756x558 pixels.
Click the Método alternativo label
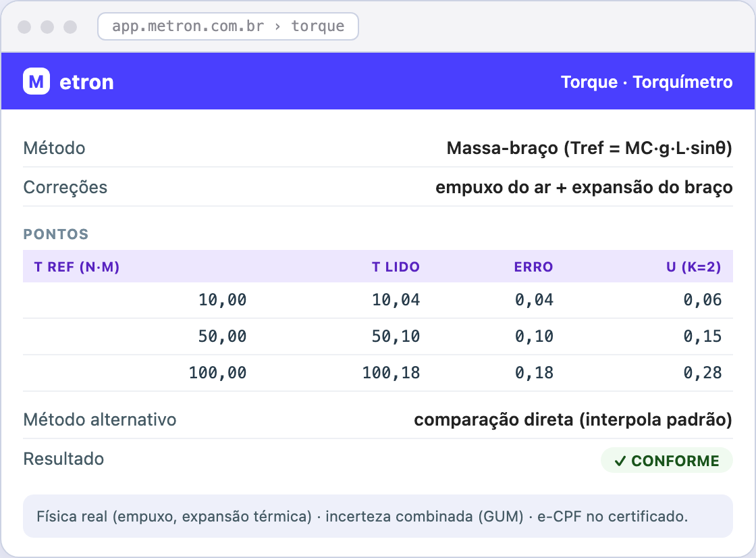coord(100,420)
